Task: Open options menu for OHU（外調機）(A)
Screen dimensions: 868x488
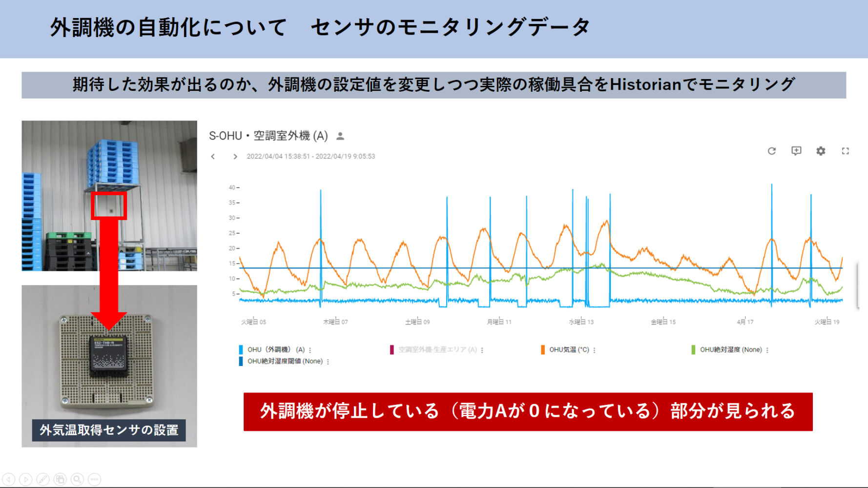Action: (310, 350)
